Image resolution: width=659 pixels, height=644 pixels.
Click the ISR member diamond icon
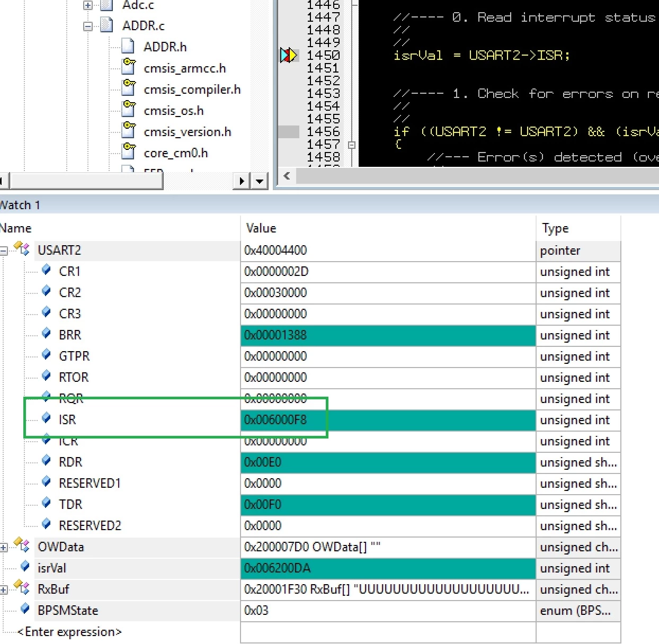click(x=47, y=418)
